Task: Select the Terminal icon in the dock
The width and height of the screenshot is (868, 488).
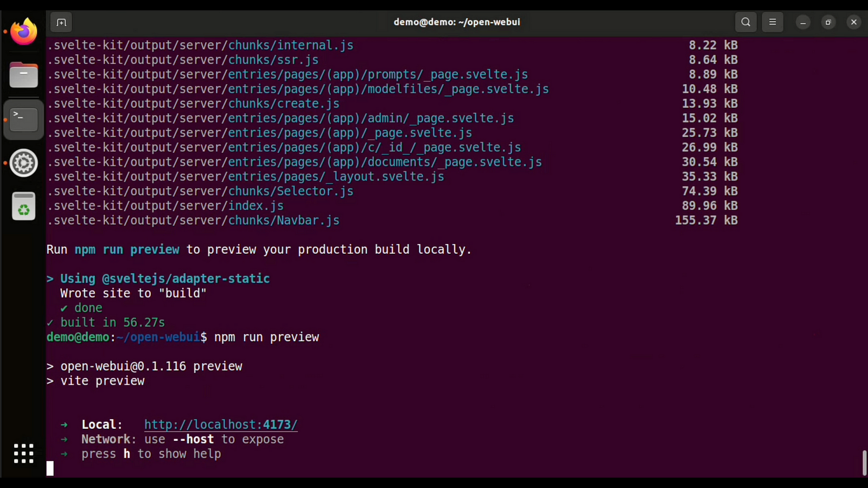Action: (x=24, y=119)
